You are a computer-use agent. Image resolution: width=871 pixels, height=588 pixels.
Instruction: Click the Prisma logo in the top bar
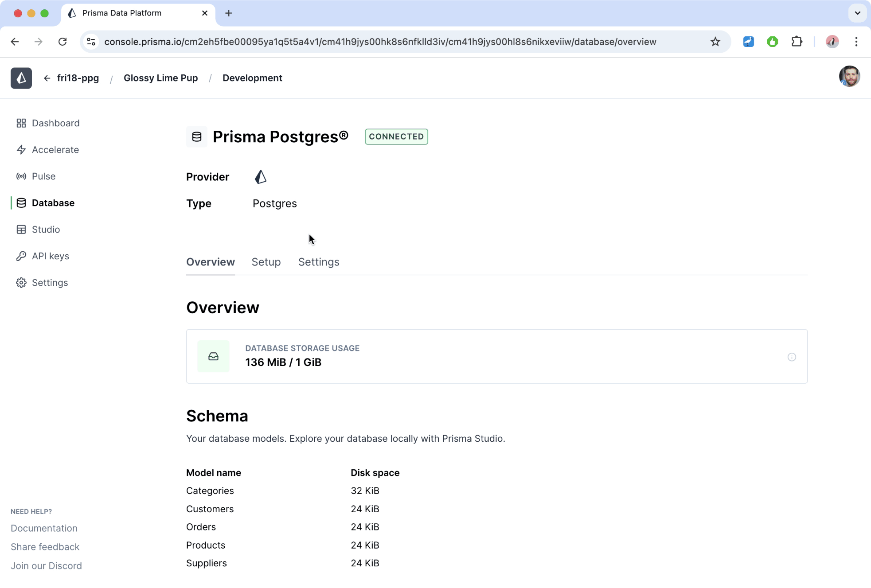pyautogui.click(x=21, y=78)
